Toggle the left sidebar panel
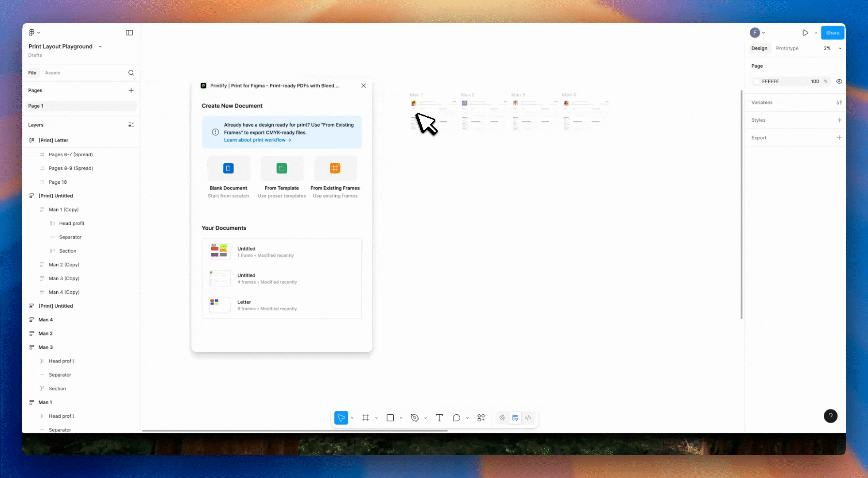Image resolution: width=868 pixels, height=478 pixels. tap(129, 32)
